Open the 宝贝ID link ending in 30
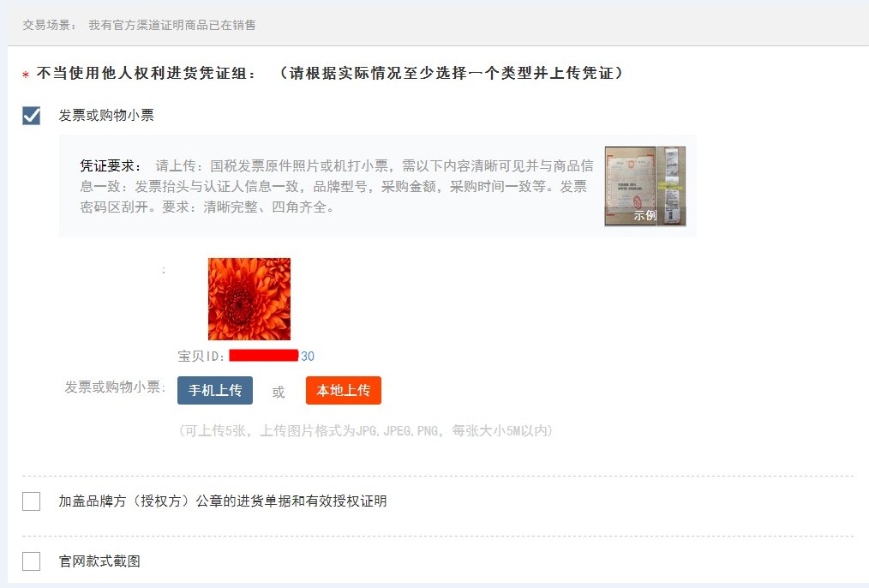This screenshot has height=588, width=869. pos(308,356)
